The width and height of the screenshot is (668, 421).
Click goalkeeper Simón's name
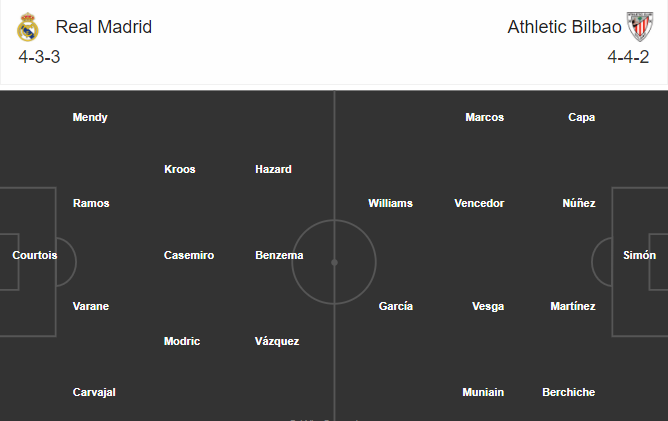click(639, 255)
